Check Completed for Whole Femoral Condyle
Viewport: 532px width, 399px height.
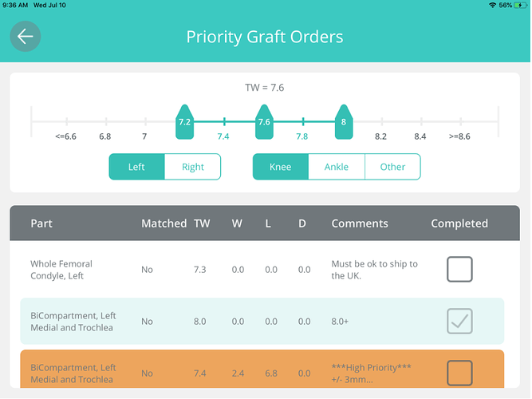[x=459, y=269]
